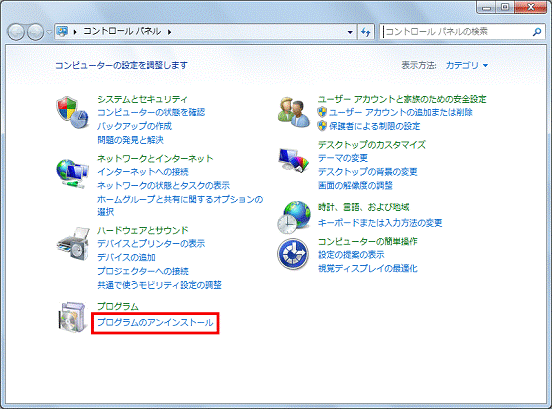Screen dimensions: 552x409
Task: Open プログラム category heading
Action: pos(118,307)
